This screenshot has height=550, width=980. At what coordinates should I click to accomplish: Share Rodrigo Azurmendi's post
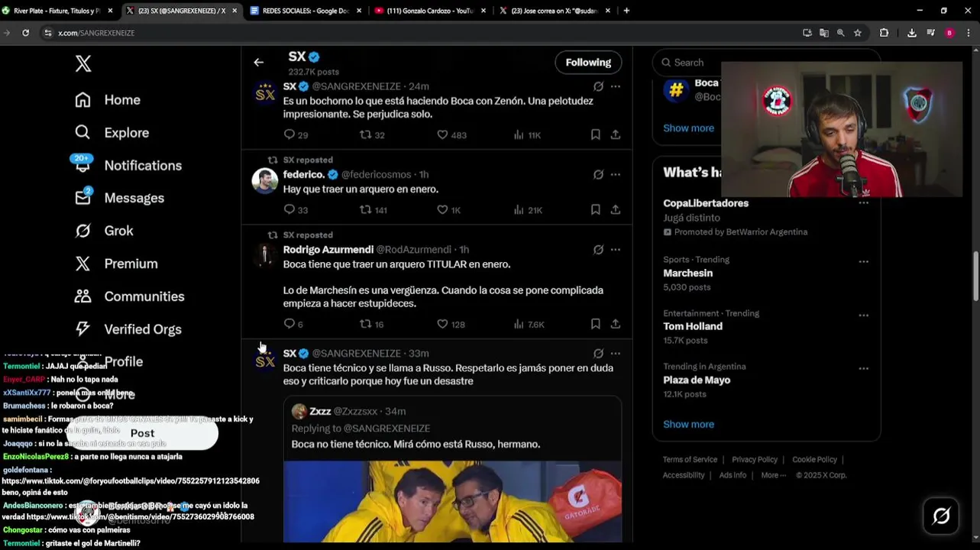pyautogui.click(x=616, y=324)
